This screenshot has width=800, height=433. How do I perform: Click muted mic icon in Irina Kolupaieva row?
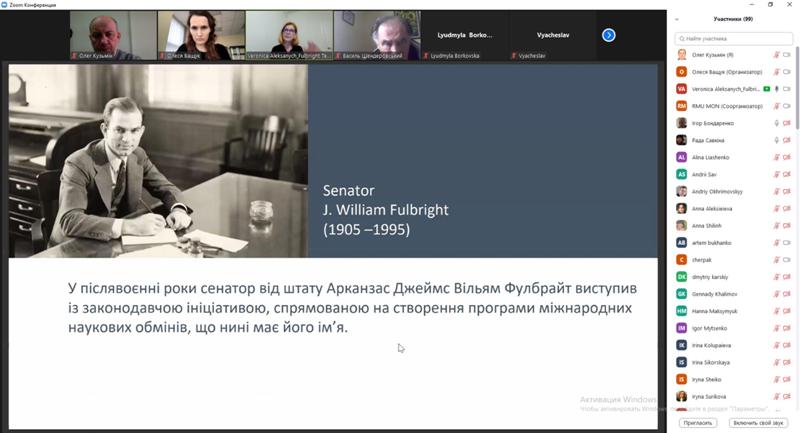click(777, 345)
